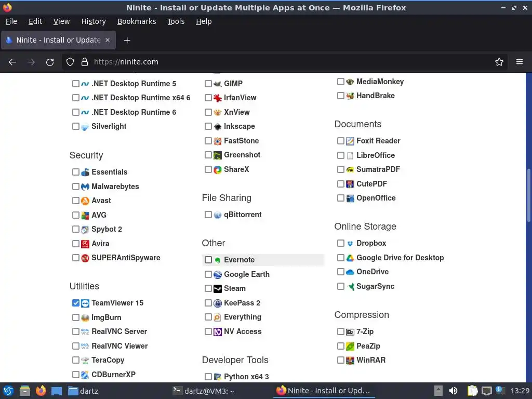Click the 7-Zip icon

[350, 332]
